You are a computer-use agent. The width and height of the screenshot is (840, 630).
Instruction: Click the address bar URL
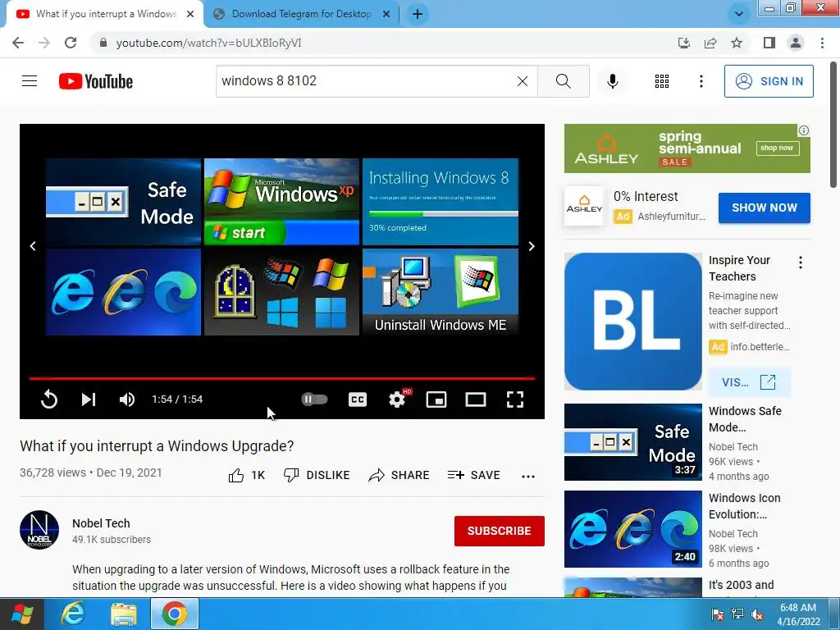click(208, 43)
